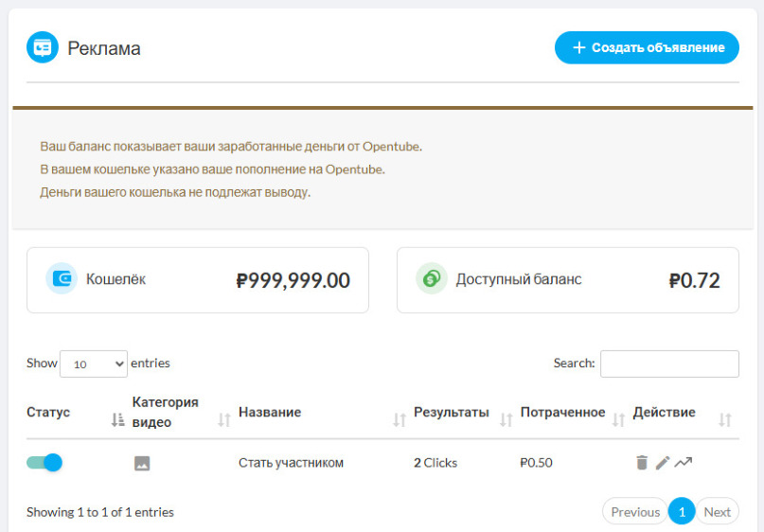Image resolution: width=764 pixels, height=532 pixels.
Task: Open ad statistics trend icon
Action: coord(684,463)
